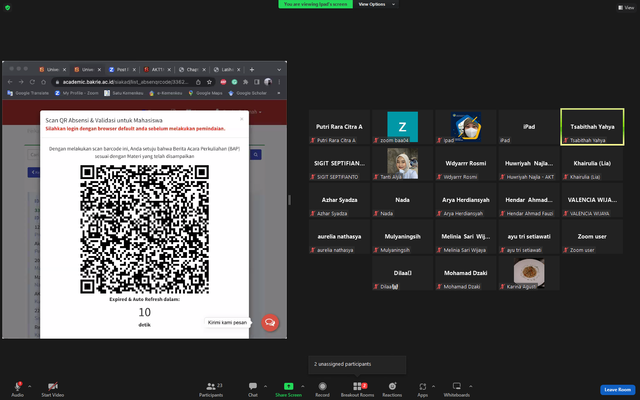
Task: Select Mohamad Dzaki participant tile
Action: [x=466, y=273]
